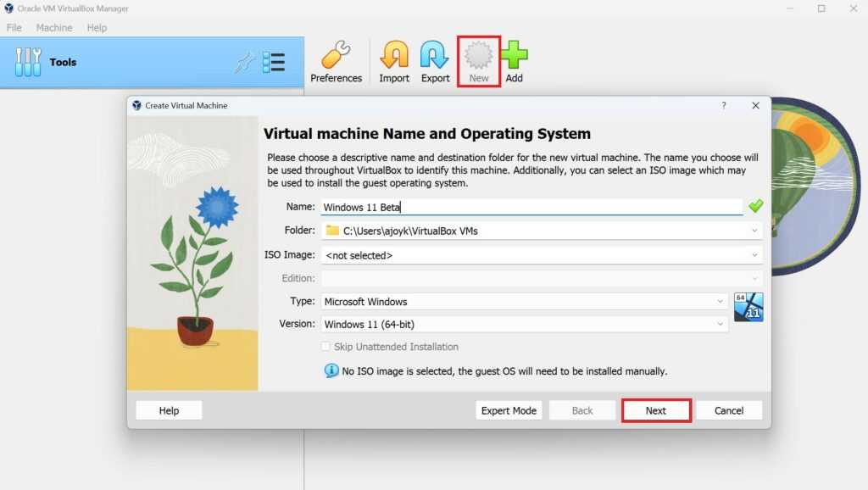Screen dimensions: 868x490
Task: Open the Type dropdown Microsoft Windows
Action: pyautogui.click(x=524, y=302)
